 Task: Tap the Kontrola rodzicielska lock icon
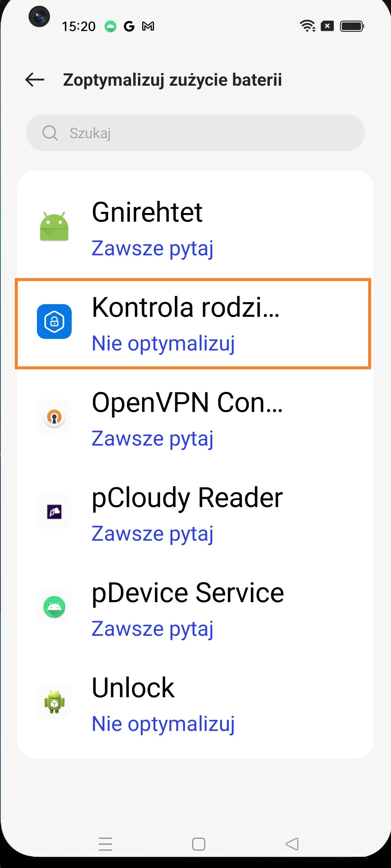[54, 322]
